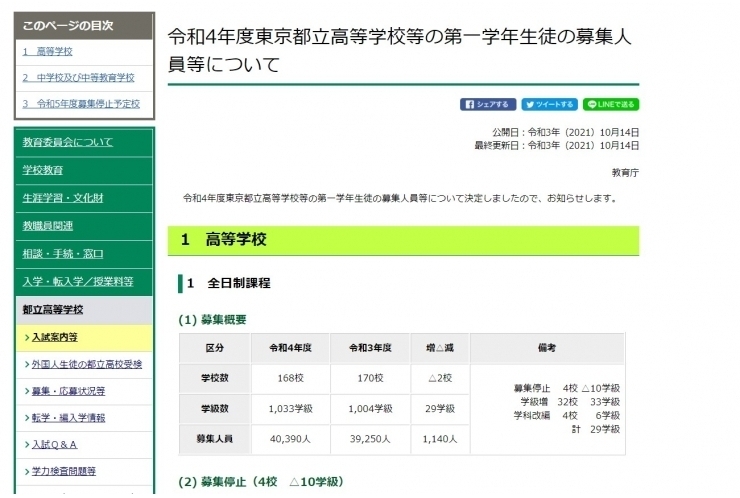Click Facebook logo icon in share button
This screenshot has height=498, width=740.
470,104
